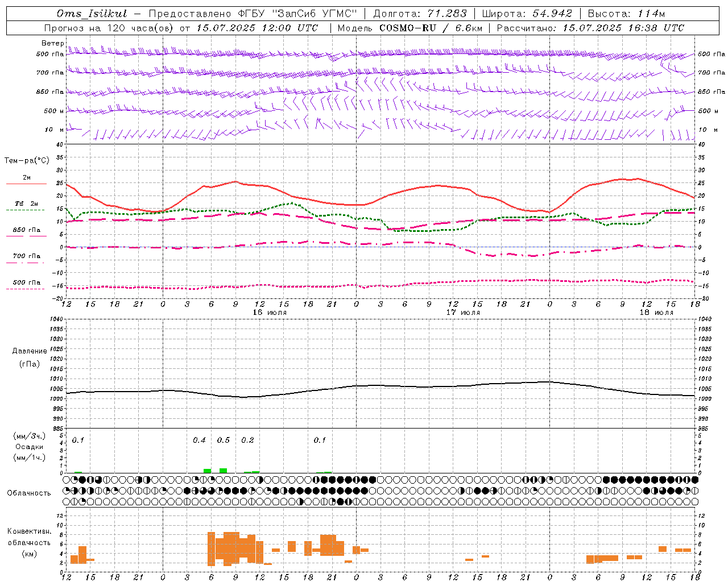728x582 pixels.
Task: Click the "(гПа)" unit under Давление
Action: [x=29, y=364]
